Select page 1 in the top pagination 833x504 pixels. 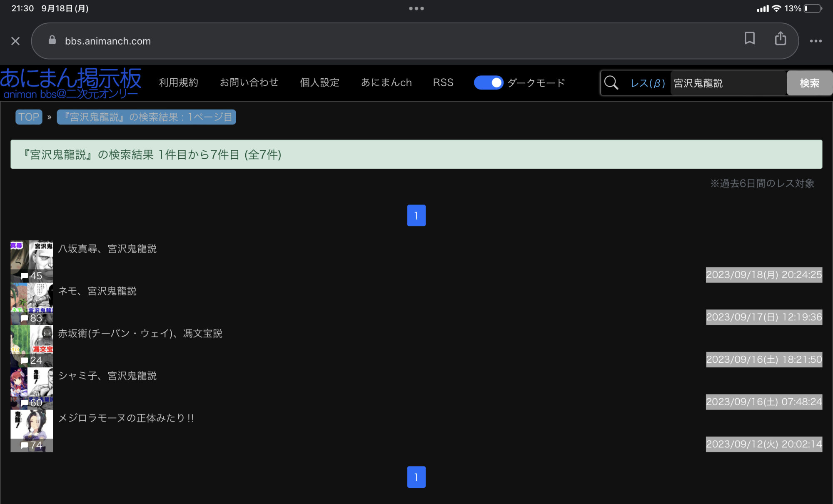[x=416, y=215]
